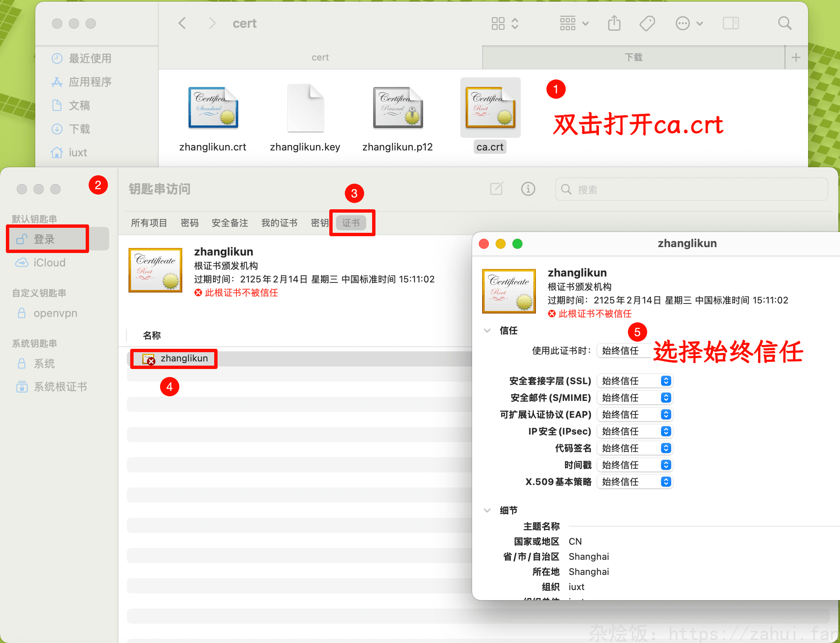Image resolution: width=840 pixels, height=643 pixels.
Task: Switch to the 我的证书 category tab
Action: tap(279, 223)
